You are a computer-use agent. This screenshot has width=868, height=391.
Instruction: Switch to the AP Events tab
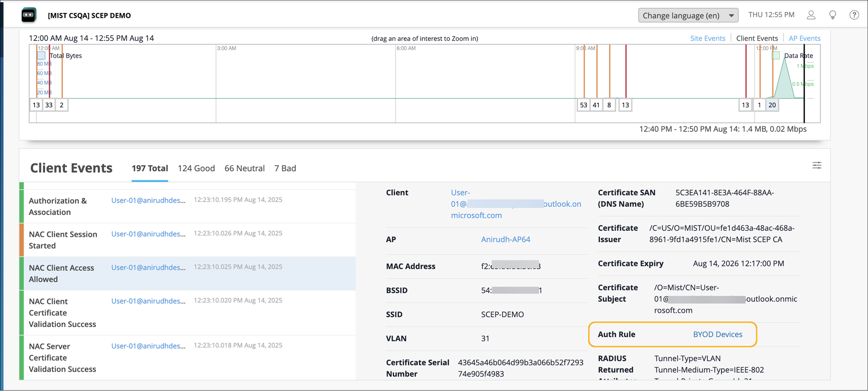point(804,38)
